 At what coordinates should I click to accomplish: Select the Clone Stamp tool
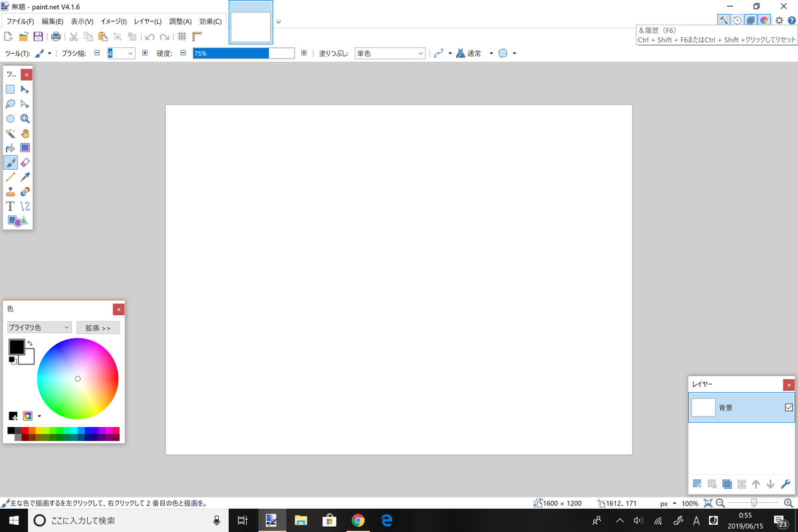(11, 192)
